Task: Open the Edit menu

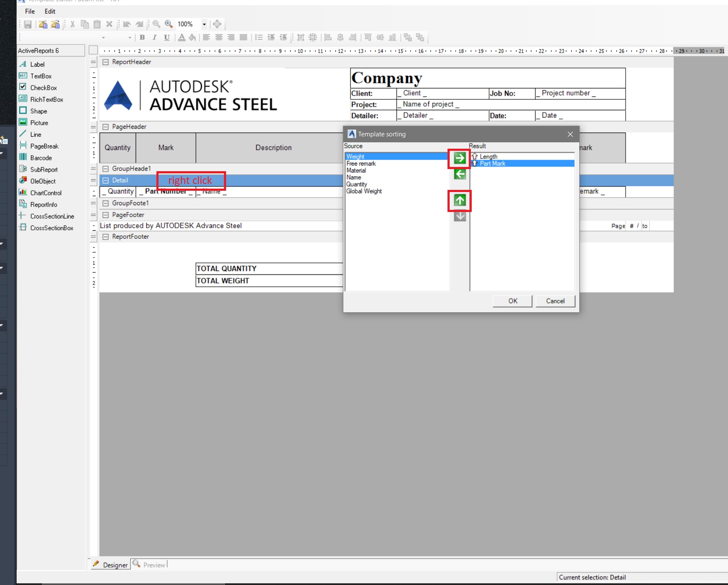Action: tap(50, 11)
